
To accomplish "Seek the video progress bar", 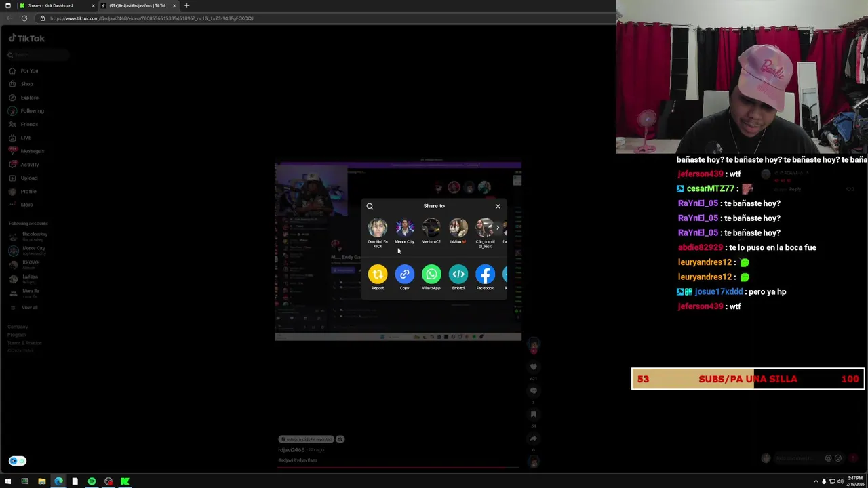I will point(398,467).
